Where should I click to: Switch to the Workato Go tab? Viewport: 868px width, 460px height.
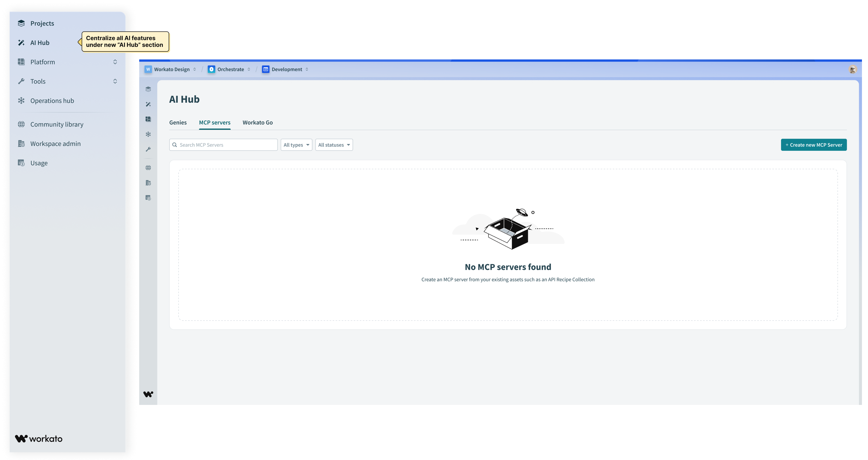coord(257,123)
